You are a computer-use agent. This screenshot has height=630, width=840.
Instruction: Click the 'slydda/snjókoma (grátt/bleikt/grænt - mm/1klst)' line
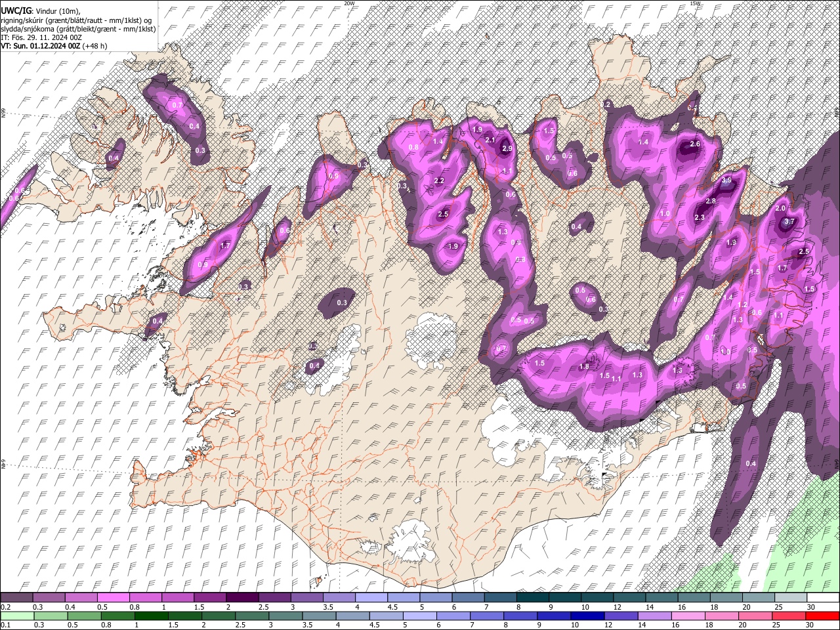point(78,29)
